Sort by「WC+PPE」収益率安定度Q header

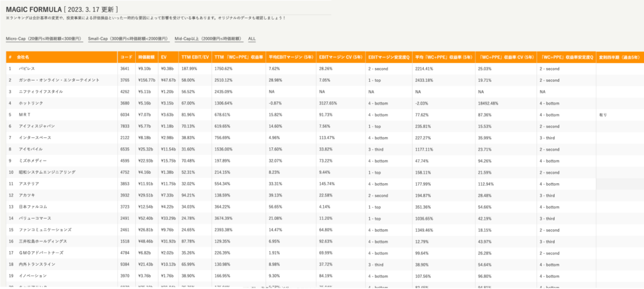tap(567, 57)
